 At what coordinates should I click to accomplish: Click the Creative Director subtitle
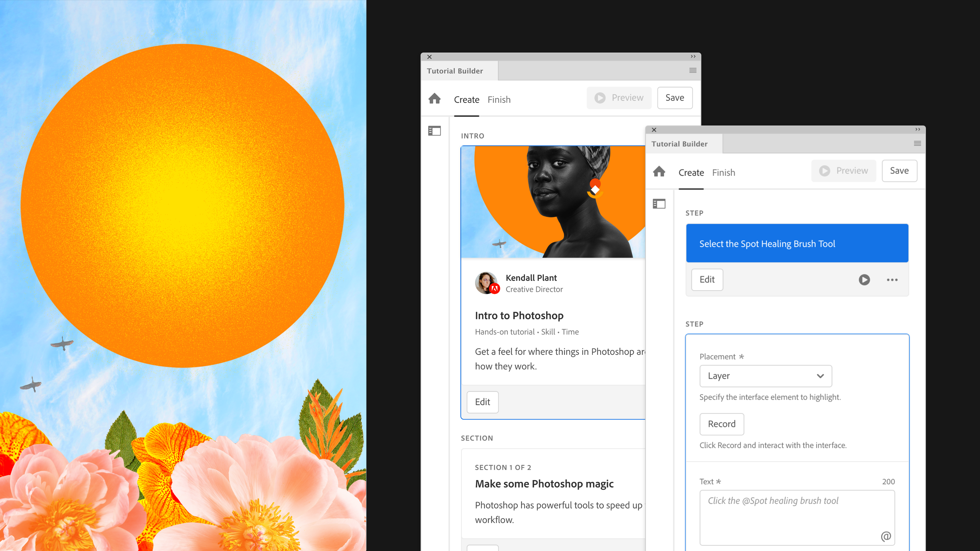534,289
